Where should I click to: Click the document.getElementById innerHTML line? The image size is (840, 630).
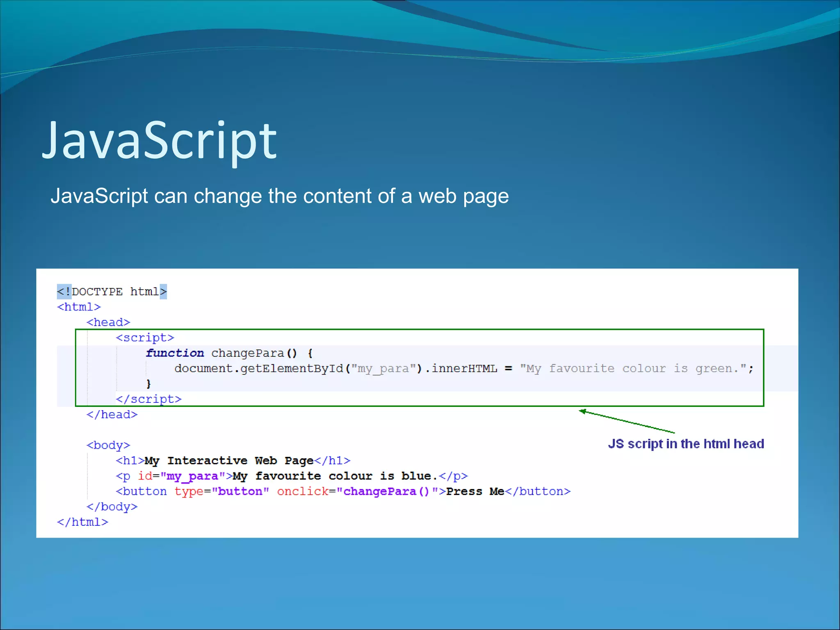[x=464, y=369]
